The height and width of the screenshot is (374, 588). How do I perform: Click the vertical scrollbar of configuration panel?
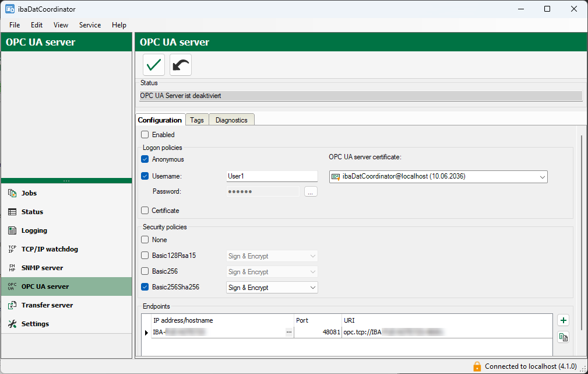coord(582,233)
